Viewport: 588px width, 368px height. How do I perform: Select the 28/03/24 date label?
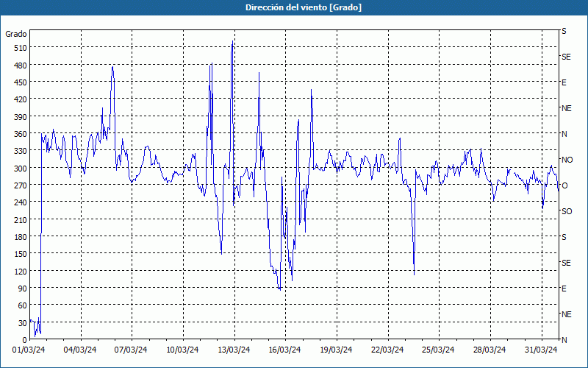coord(490,350)
